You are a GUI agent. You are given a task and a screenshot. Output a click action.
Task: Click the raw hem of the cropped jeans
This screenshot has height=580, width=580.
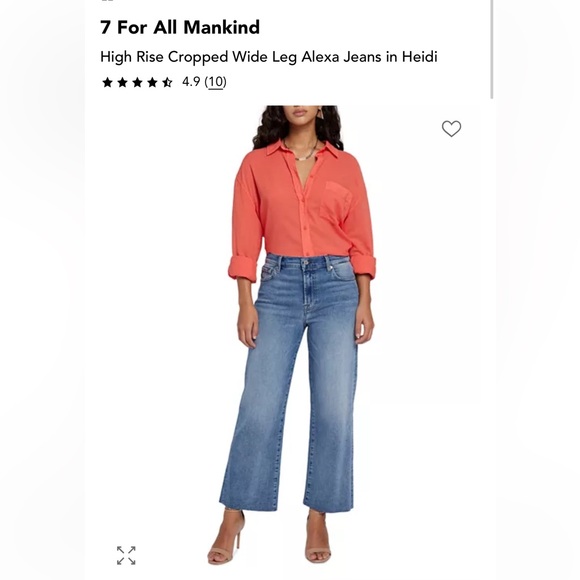[287, 505]
